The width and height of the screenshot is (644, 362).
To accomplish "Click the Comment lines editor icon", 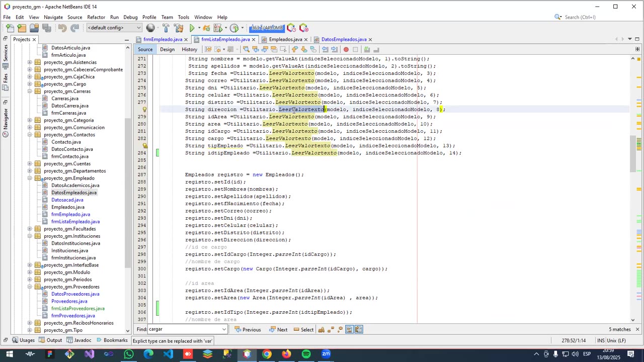I will tap(367, 49).
